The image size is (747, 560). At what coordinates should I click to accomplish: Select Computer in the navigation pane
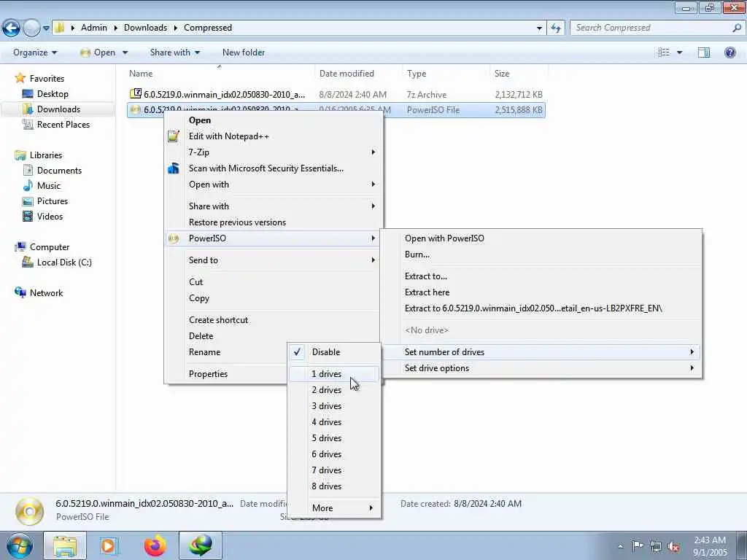[50, 247]
